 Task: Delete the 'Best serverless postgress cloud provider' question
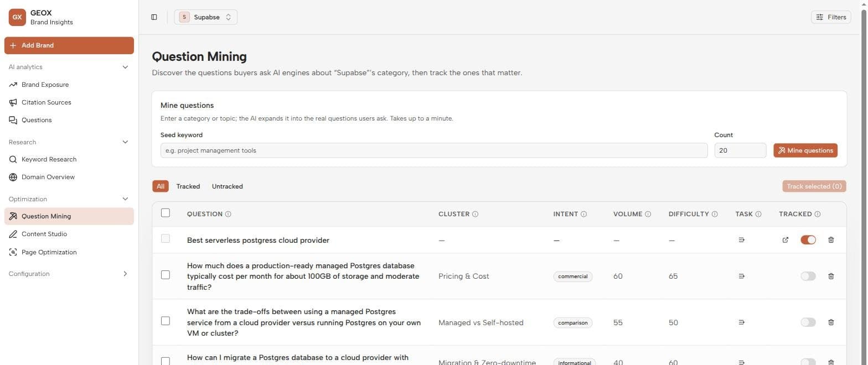click(x=831, y=240)
